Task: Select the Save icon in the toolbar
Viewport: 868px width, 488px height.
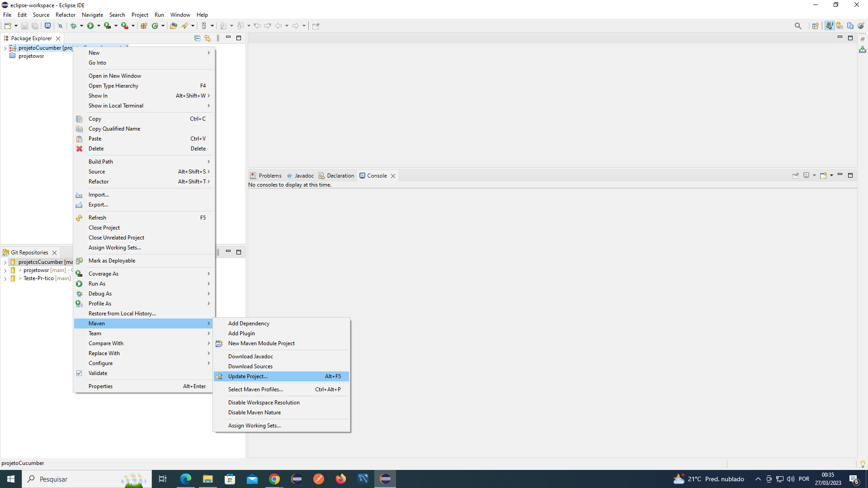Action: point(24,26)
